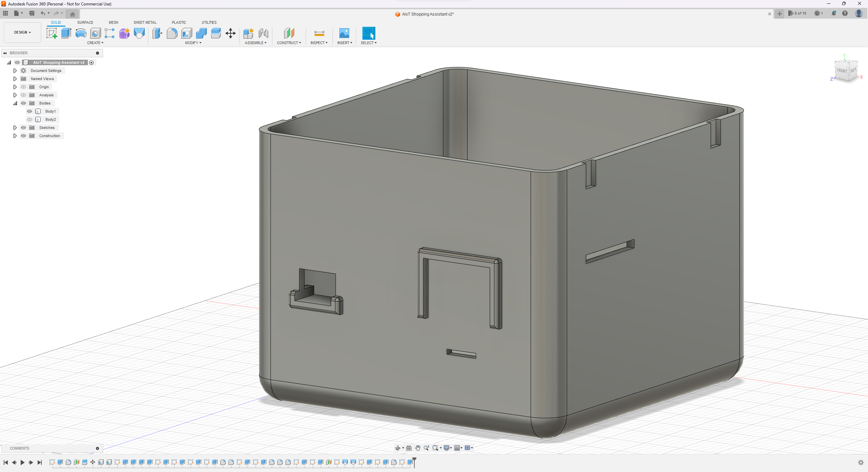Click the Fillet tool icon

[172, 33]
